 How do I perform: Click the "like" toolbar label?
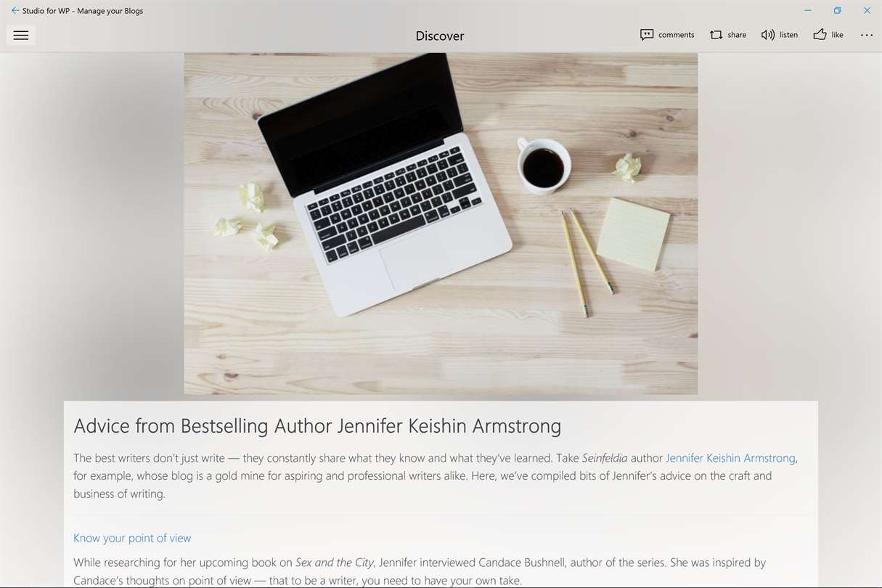pos(837,35)
